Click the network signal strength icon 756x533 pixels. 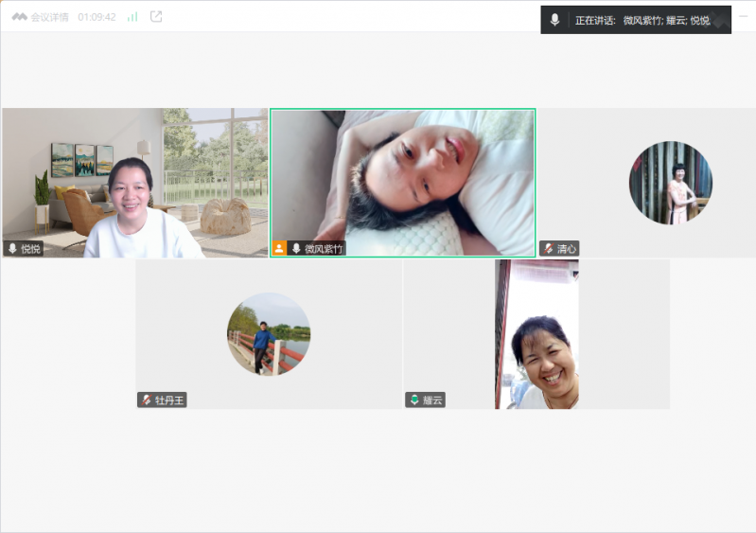132,17
